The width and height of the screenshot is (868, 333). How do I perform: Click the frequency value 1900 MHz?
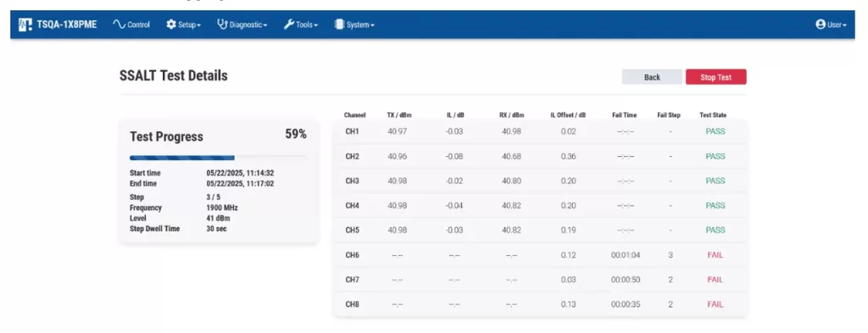point(222,208)
